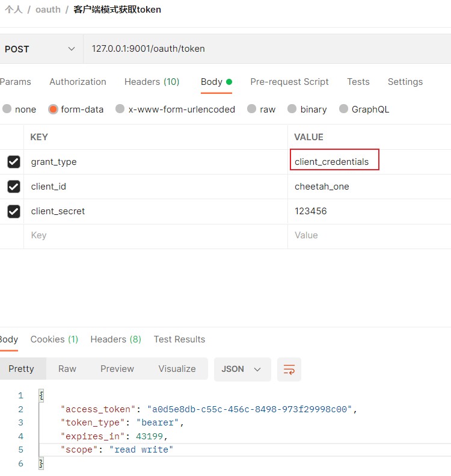Open Pre-request Script tab
The width and height of the screenshot is (451, 476).
coord(289,82)
